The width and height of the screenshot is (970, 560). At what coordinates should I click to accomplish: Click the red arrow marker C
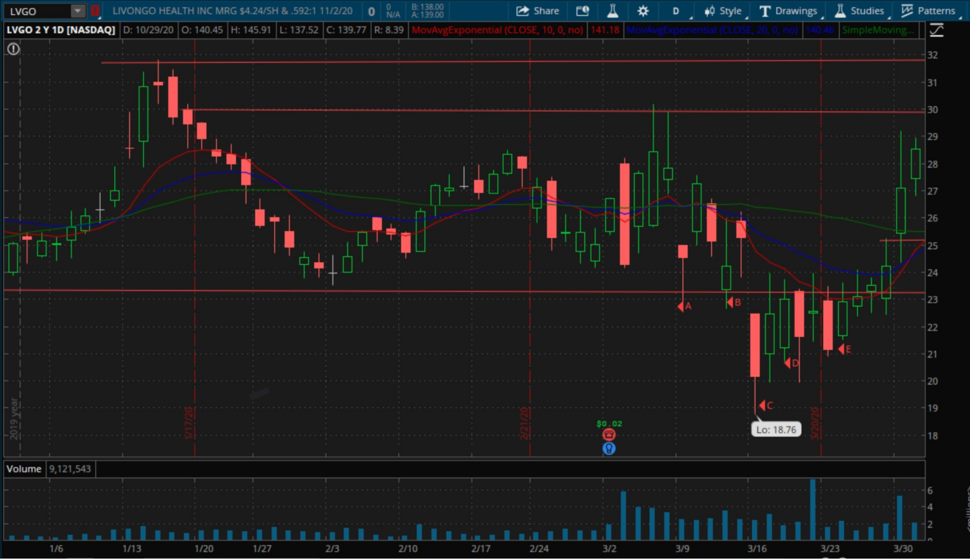(x=766, y=405)
